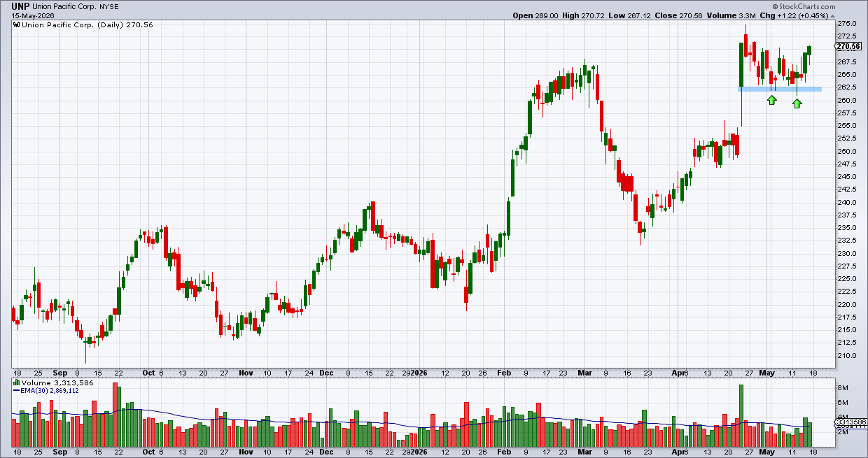Viewport: 868px width, 458px height.
Task: Click the 250.0 price axis label
Action: [x=846, y=151]
